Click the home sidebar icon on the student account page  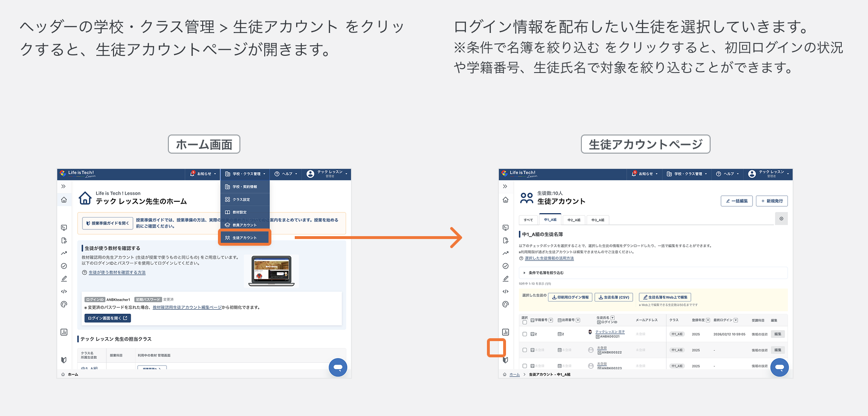point(506,200)
